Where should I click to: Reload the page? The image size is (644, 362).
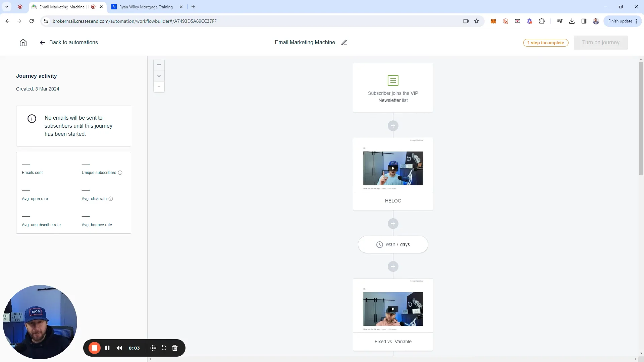32,21
